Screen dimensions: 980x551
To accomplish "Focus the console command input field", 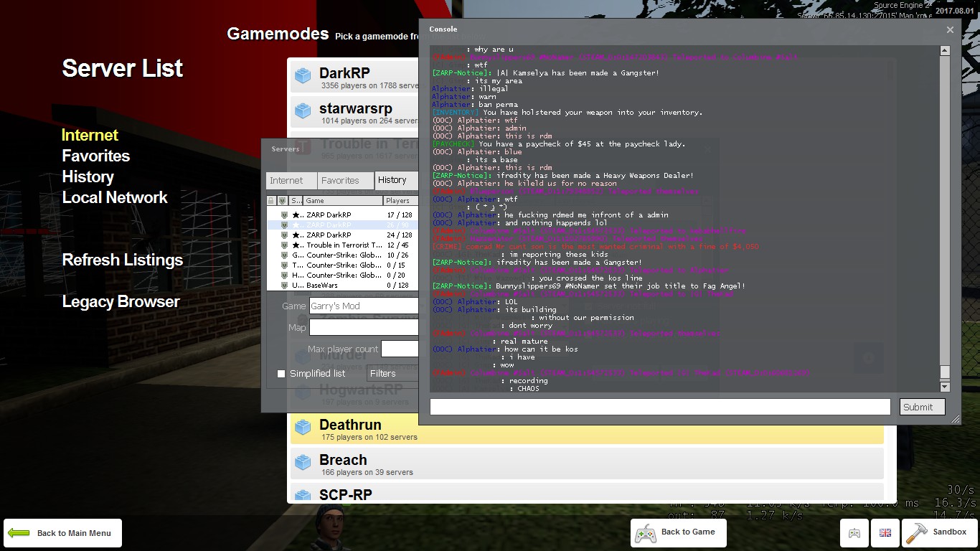I will pos(660,407).
